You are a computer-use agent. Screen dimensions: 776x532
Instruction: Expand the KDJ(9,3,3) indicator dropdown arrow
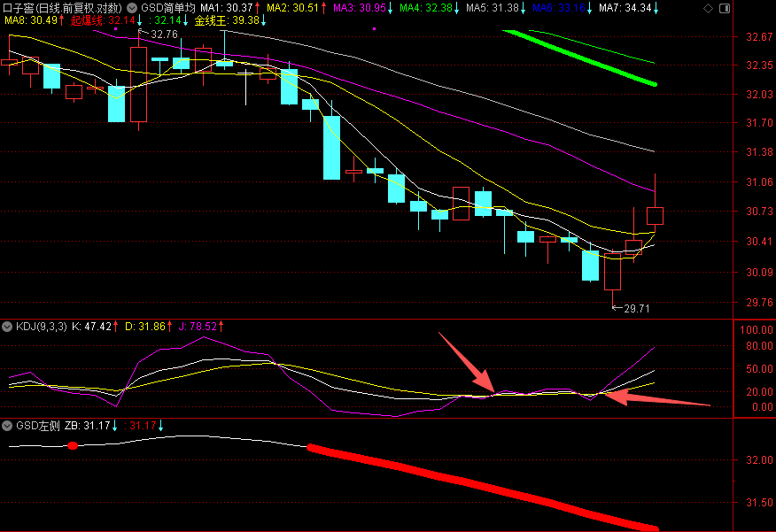point(8,327)
